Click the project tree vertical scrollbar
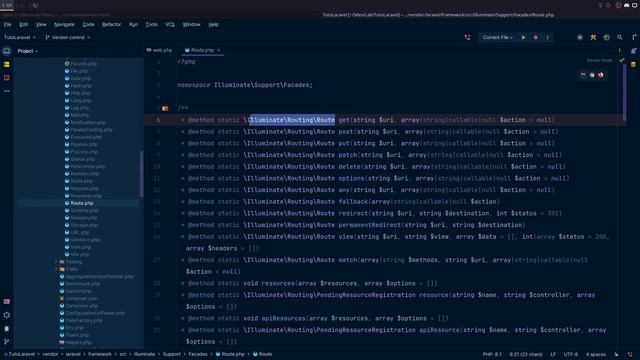Viewport: 640px width, 360px height. click(x=142, y=174)
